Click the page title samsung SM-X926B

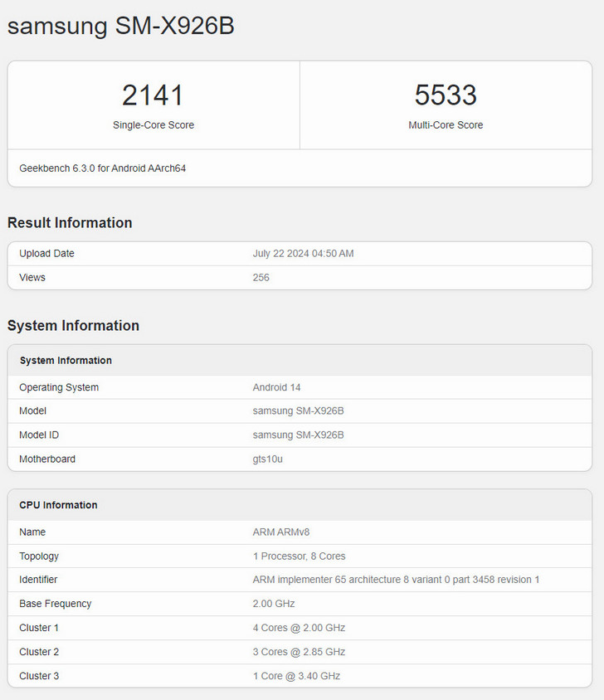click(121, 26)
